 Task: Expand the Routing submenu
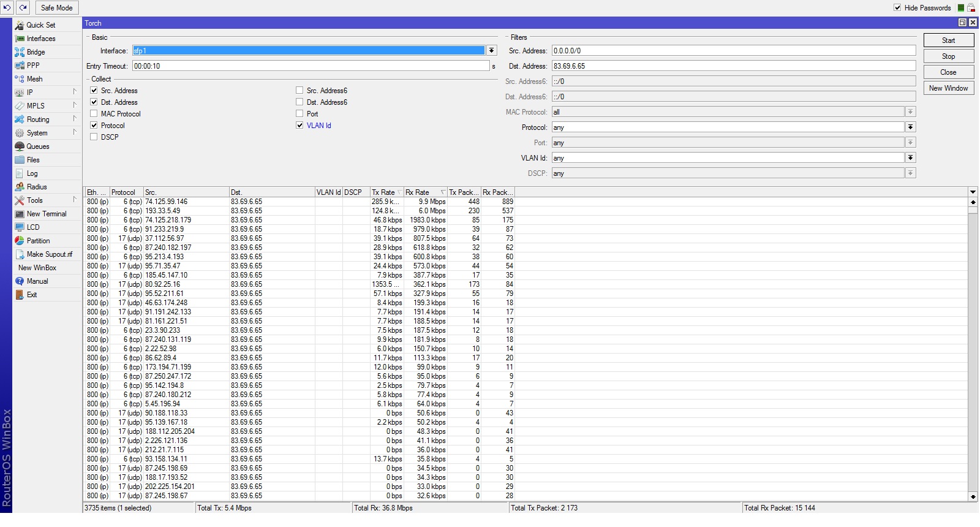click(38, 119)
